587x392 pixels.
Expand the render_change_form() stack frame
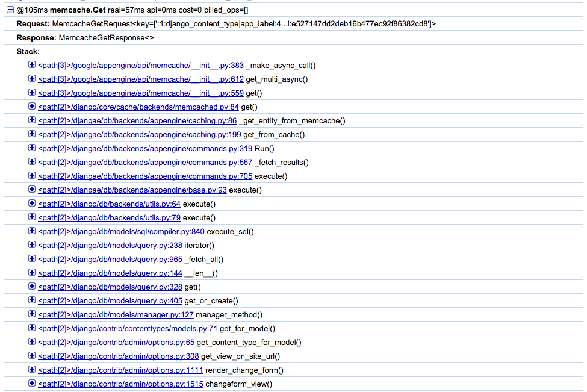[x=32, y=370]
